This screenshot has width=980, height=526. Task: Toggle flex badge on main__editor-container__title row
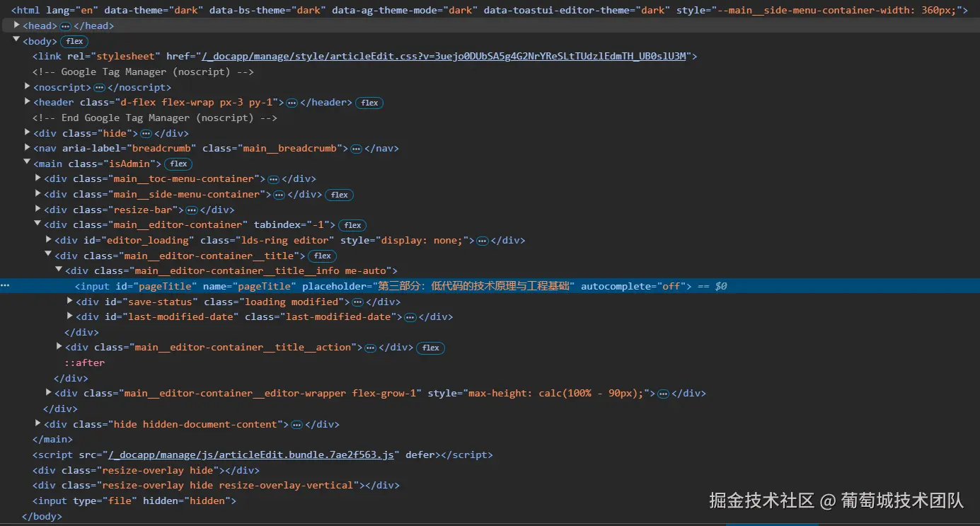click(x=323, y=256)
